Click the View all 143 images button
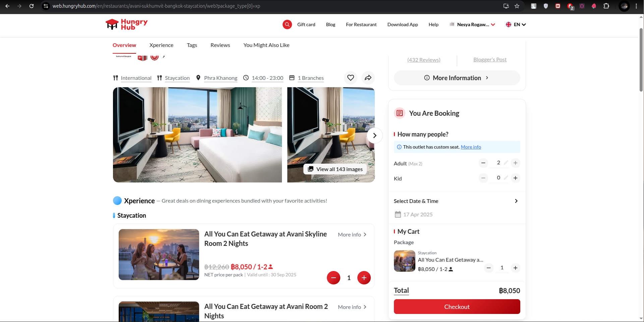Image resolution: width=644 pixels, height=322 pixels. pos(335,169)
